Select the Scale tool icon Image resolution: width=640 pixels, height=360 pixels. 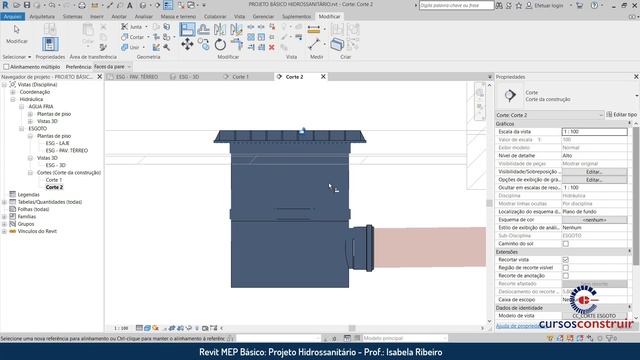(x=261, y=37)
